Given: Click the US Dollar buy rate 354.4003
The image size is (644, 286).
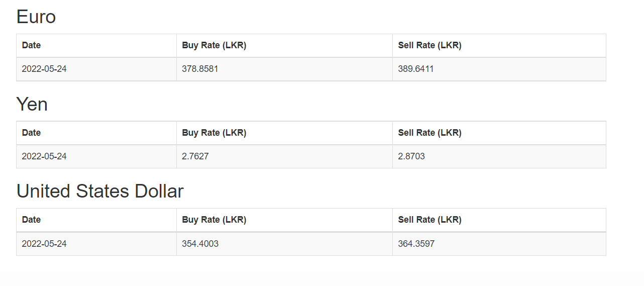Looking at the screenshot, I should point(200,244).
